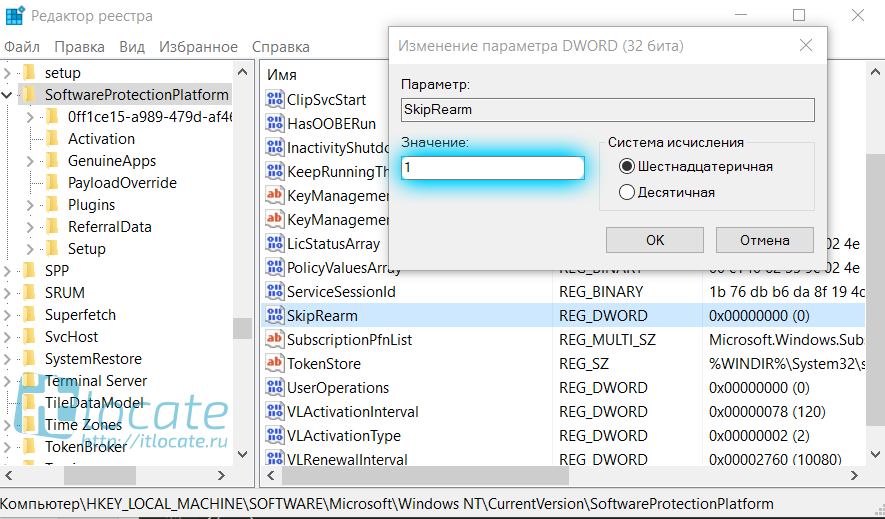Click the VLActivationInterval DWORD icon
The width and height of the screenshot is (885, 519).
(x=275, y=412)
